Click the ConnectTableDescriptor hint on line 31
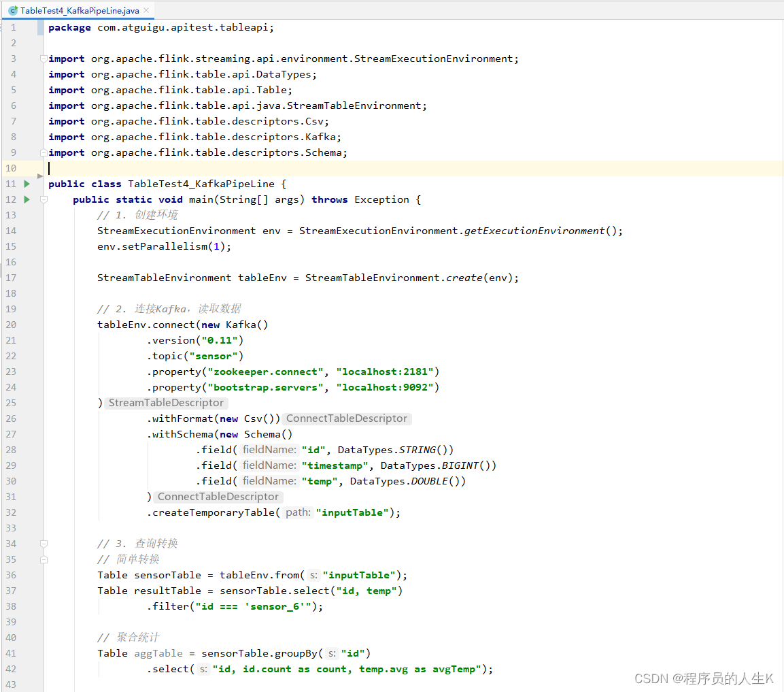The image size is (784, 692). (218, 496)
